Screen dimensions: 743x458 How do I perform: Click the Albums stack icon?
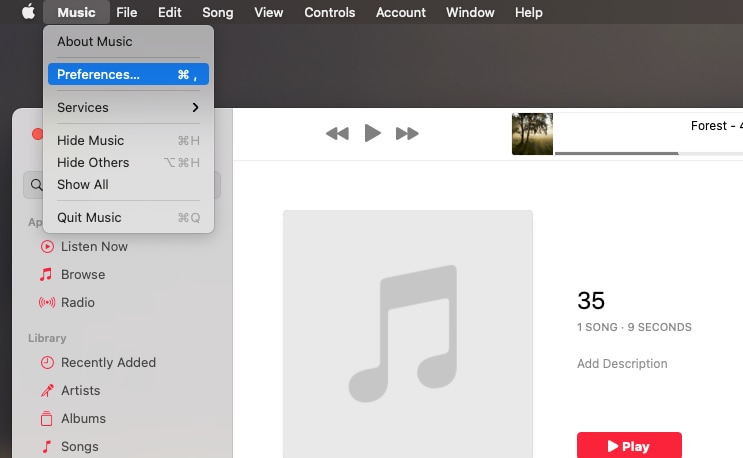pos(46,418)
